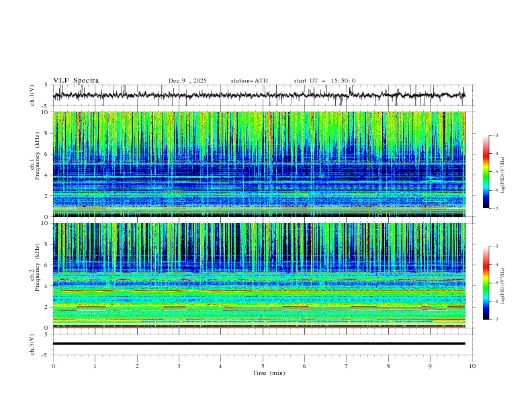Image resolution: width=532 pixels, height=411 pixels.
Task: Click time-axis tick label "0"
Action: pos(53,366)
